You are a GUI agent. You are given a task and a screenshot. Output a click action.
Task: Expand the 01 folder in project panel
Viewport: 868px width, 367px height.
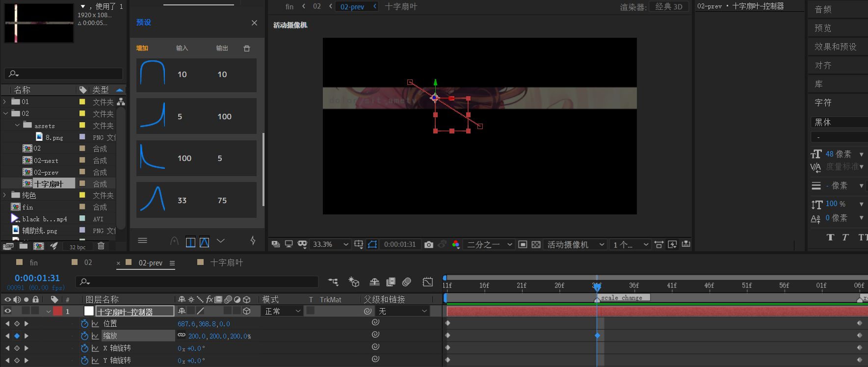click(x=5, y=102)
